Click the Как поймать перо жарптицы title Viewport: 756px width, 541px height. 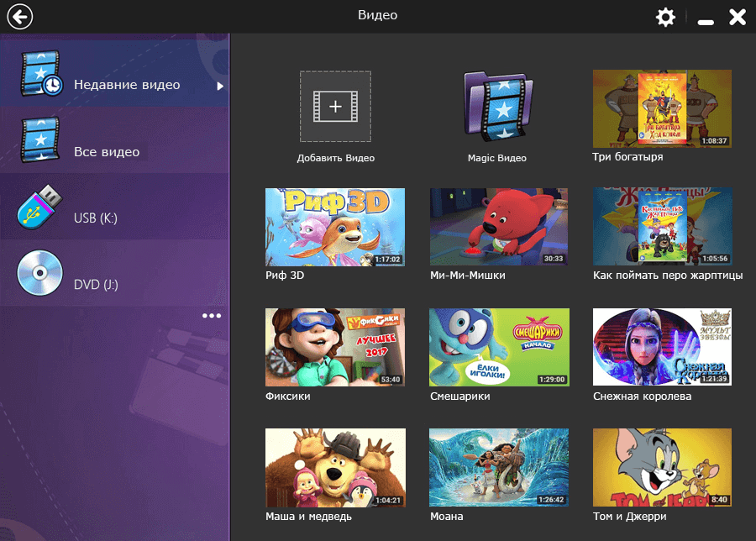pos(668,276)
